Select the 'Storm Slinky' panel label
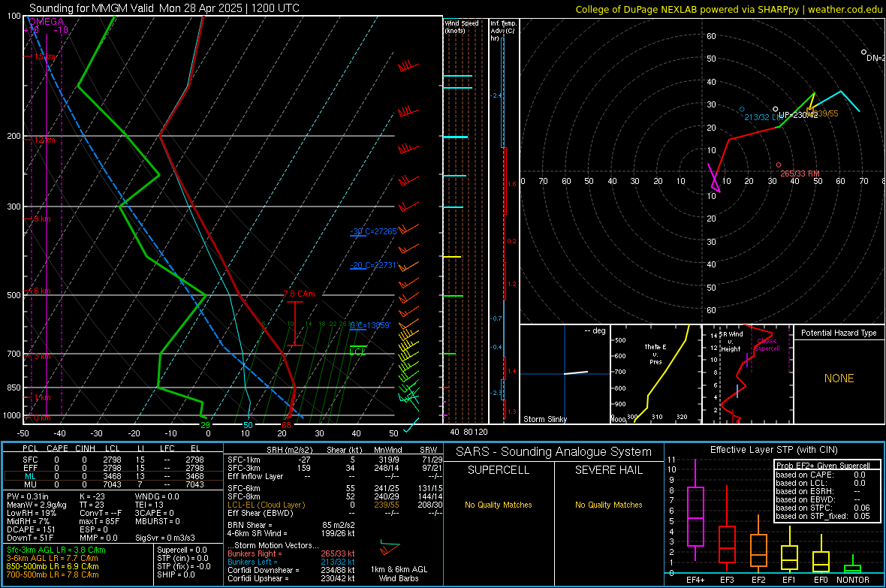The width and height of the screenshot is (886, 588). pyautogui.click(x=544, y=419)
